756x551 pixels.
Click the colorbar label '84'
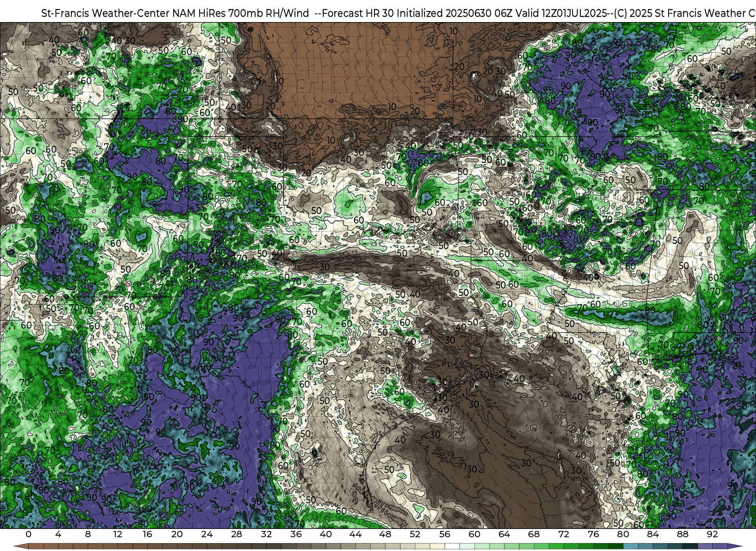click(x=653, y=534)
